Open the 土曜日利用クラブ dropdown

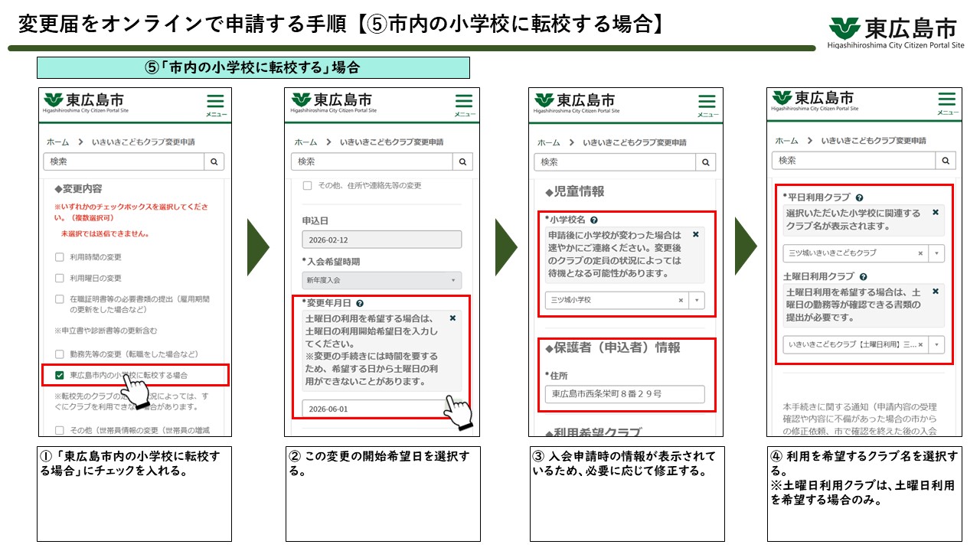pos(936,345)
